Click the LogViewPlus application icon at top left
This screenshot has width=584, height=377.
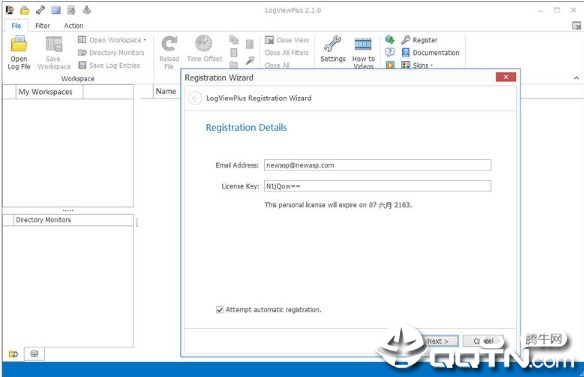coord(10,10)
